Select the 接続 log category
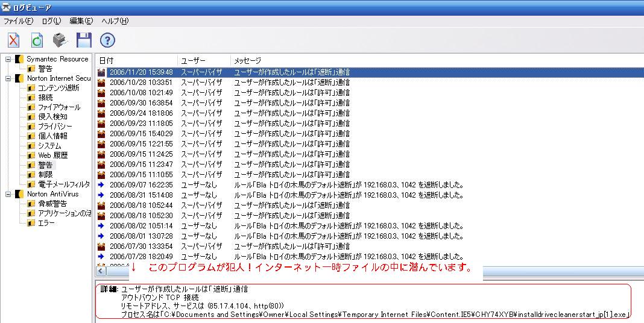Screen dimensions: 644x323 point(45,98)
